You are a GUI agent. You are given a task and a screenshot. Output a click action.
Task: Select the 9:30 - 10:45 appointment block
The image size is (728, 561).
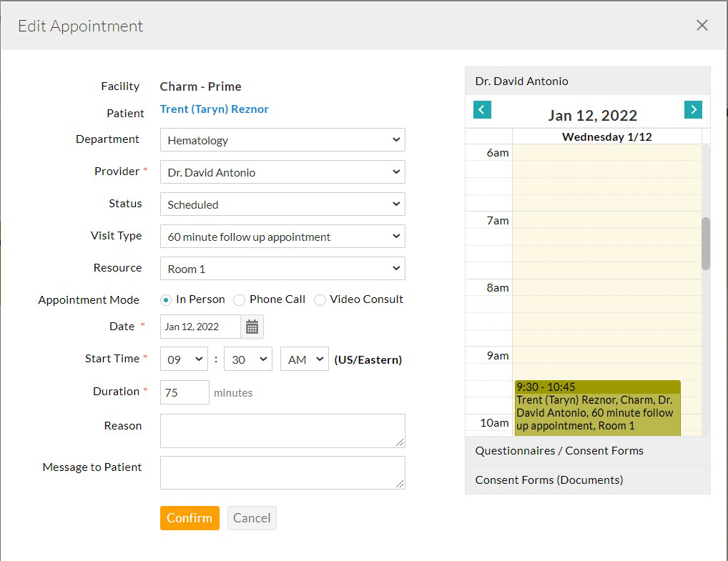(597, 407)
